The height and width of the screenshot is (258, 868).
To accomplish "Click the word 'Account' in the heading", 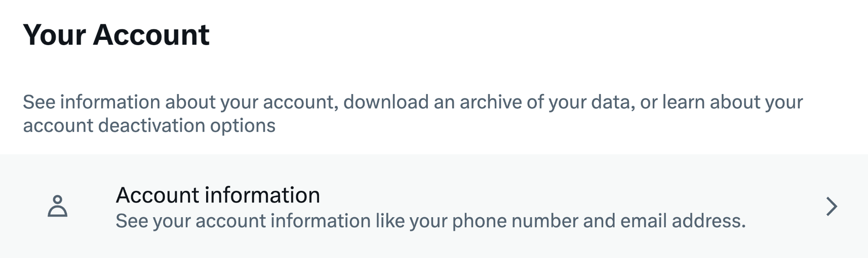I will point(151,35).
